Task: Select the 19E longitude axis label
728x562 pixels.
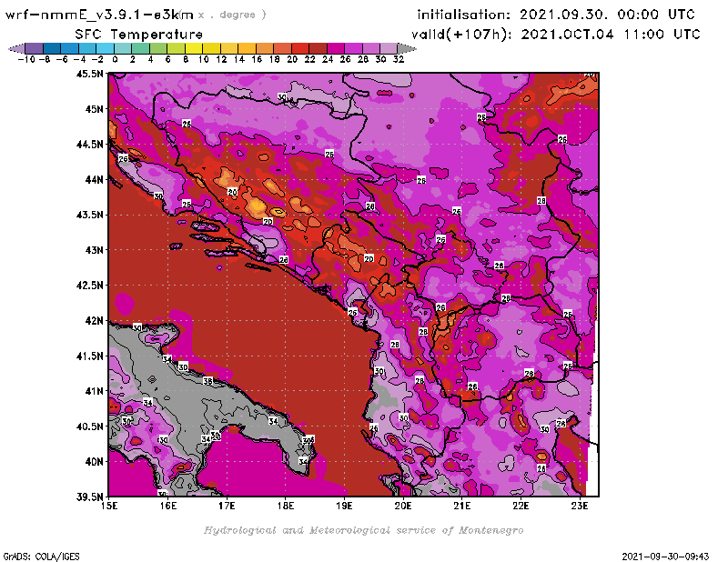Action: tap(345, 506)
